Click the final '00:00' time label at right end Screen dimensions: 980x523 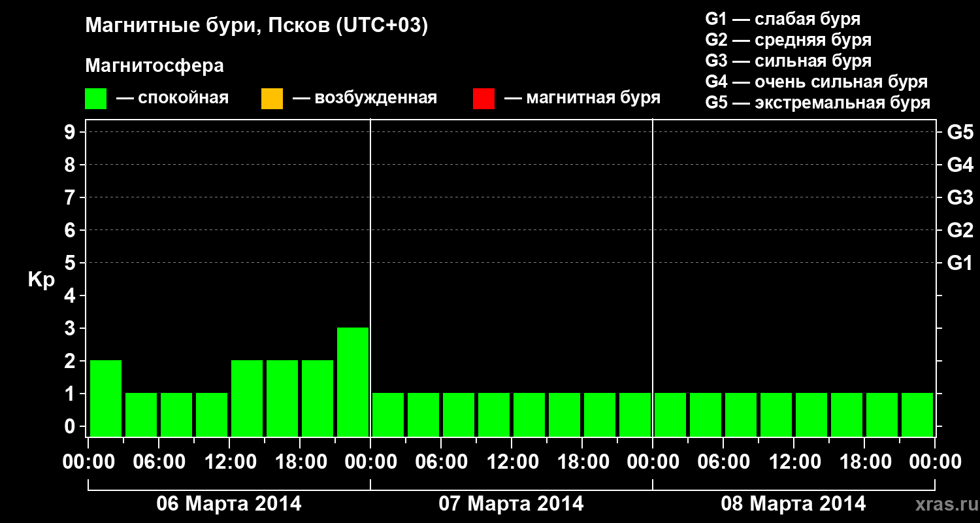coord(935,462)
